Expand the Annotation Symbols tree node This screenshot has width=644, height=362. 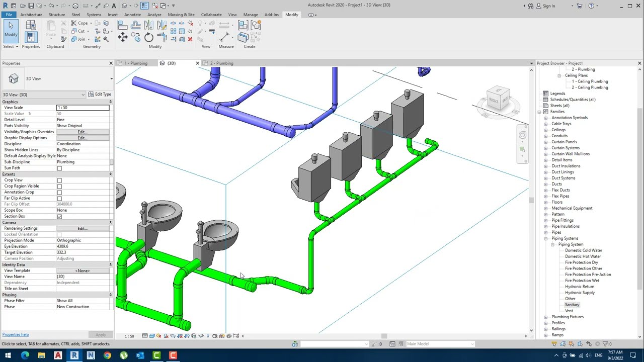(546, 118)
